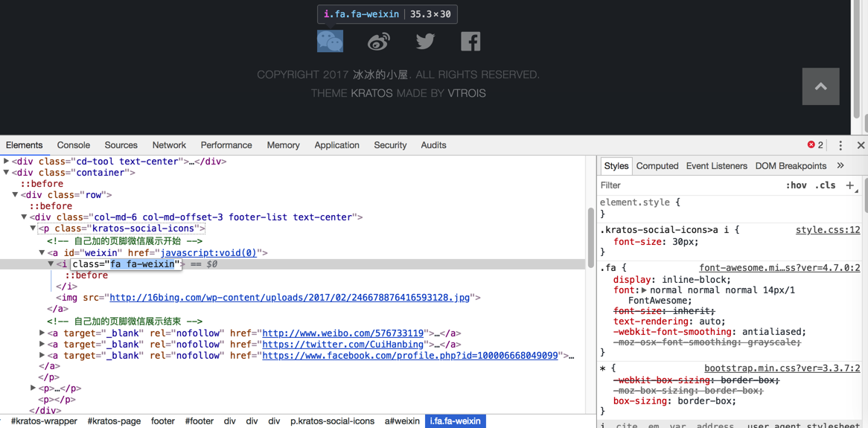Edit the class fa fa-weixin attribute field
This screenshot has width=868, height=428.
[127, 264]
